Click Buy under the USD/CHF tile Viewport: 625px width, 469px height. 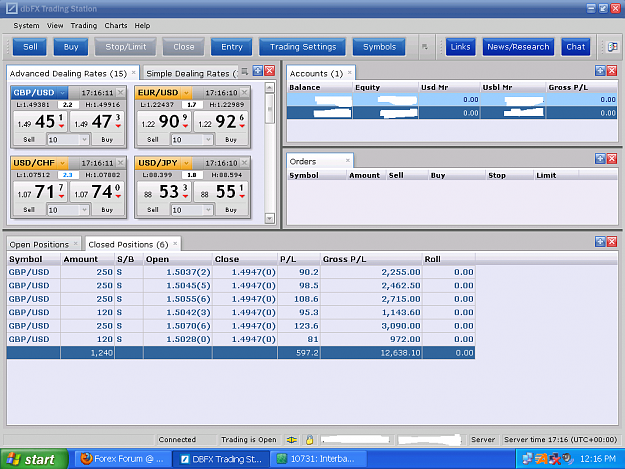pos(107,210)
